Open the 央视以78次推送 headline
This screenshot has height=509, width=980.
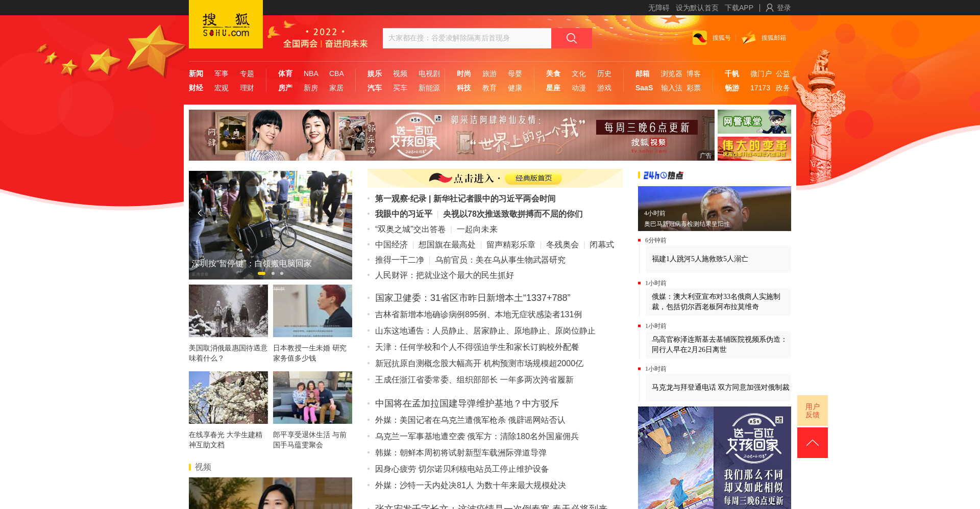click(513, 214)
